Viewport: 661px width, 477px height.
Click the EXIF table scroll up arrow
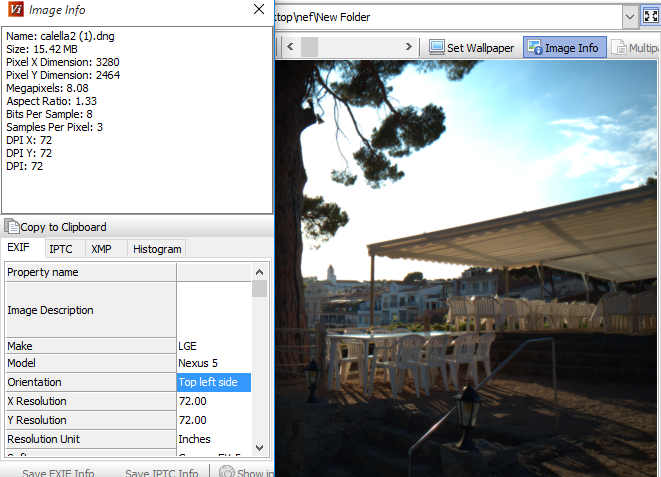(260, 272)
